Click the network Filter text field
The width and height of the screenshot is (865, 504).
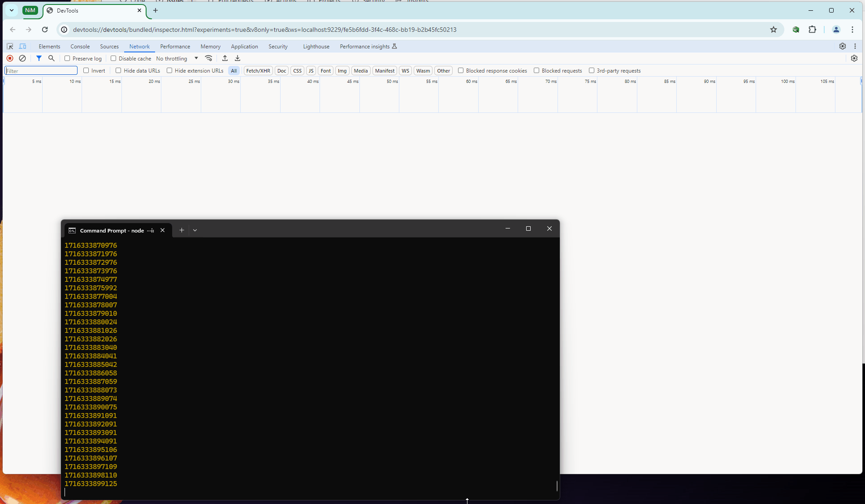pos(41,71)
